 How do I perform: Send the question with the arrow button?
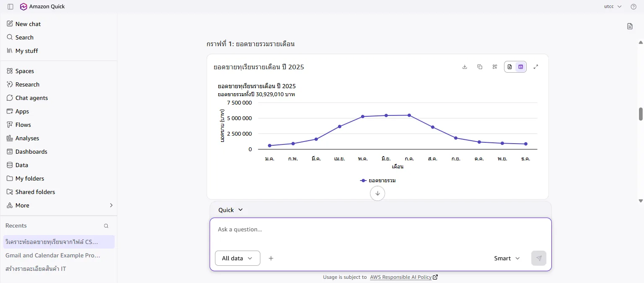tap(539, 258)
